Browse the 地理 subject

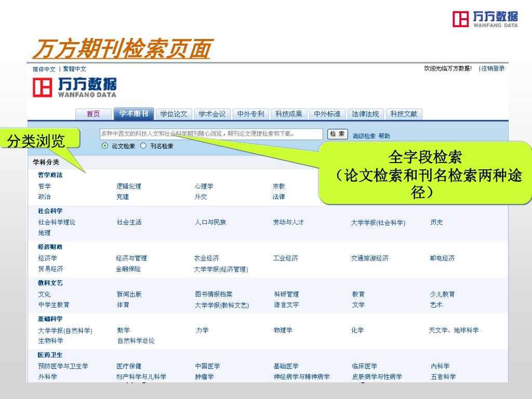click(45, 233)
